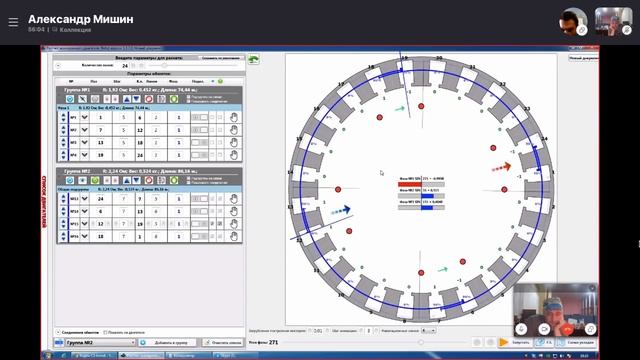Click the green circle icon ending Группа №1 toolbar
This screenshot has height=360, width=640.
174,99
